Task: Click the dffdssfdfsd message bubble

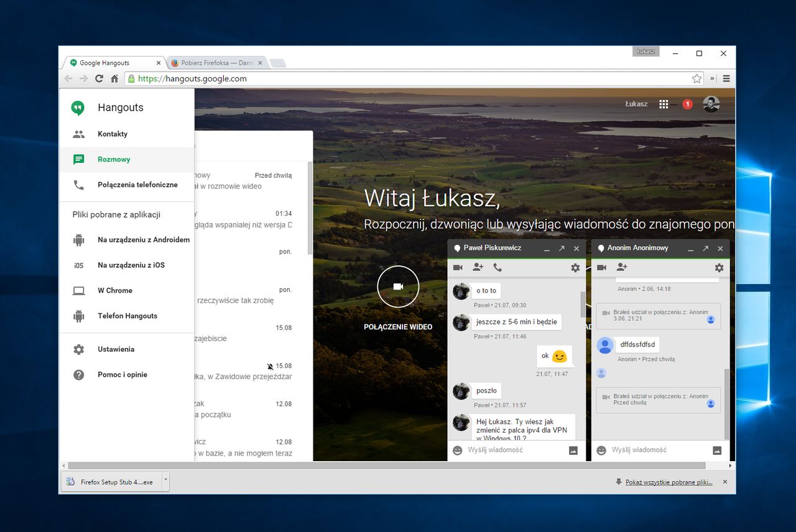Action: click(637, 344)
